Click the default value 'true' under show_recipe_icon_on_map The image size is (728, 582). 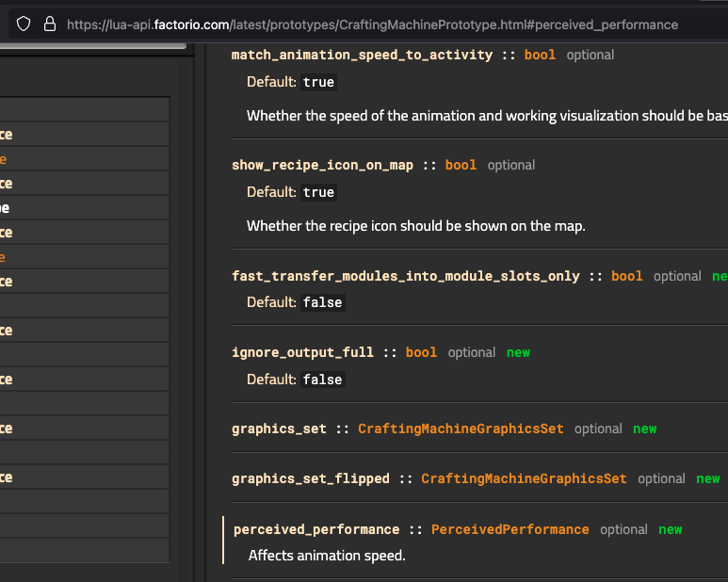(318, 192)
